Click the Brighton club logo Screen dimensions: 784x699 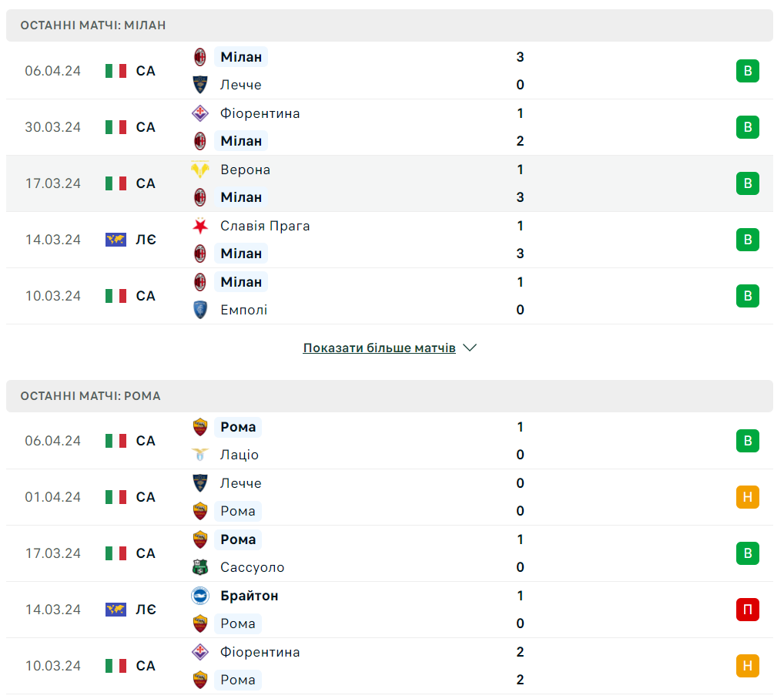coord(200,596)
